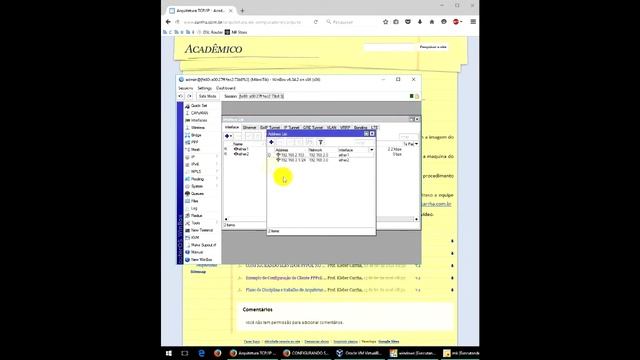The image size is (640, 360).
Task: Open the Session menu in WinBox
Action: pos(186,88)
